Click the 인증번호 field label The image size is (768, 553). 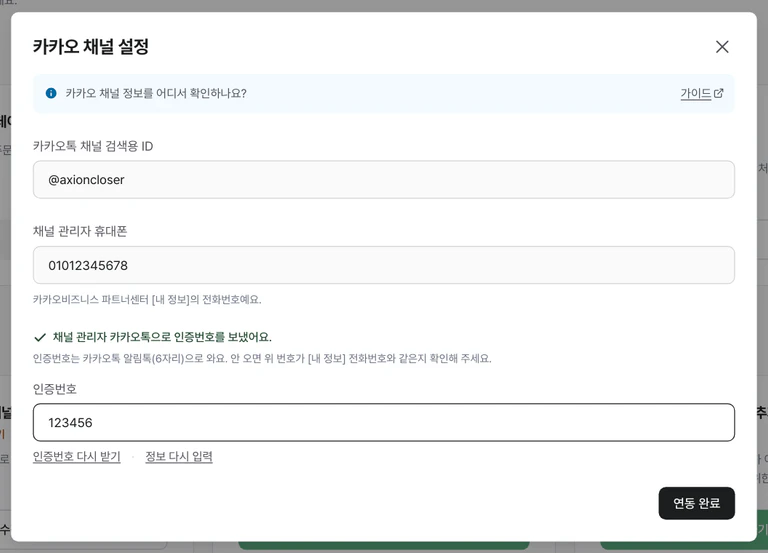pyautogui.click(x=55, y=389)
